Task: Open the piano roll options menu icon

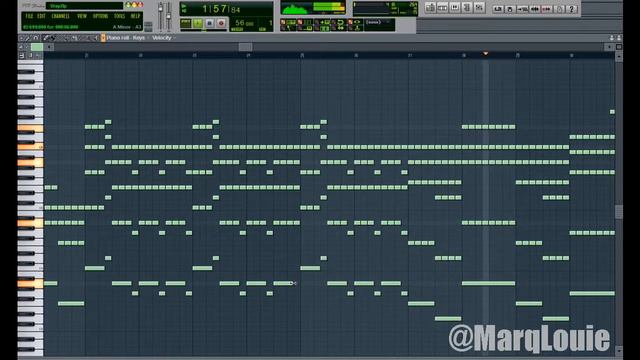Action: point(22,38)
